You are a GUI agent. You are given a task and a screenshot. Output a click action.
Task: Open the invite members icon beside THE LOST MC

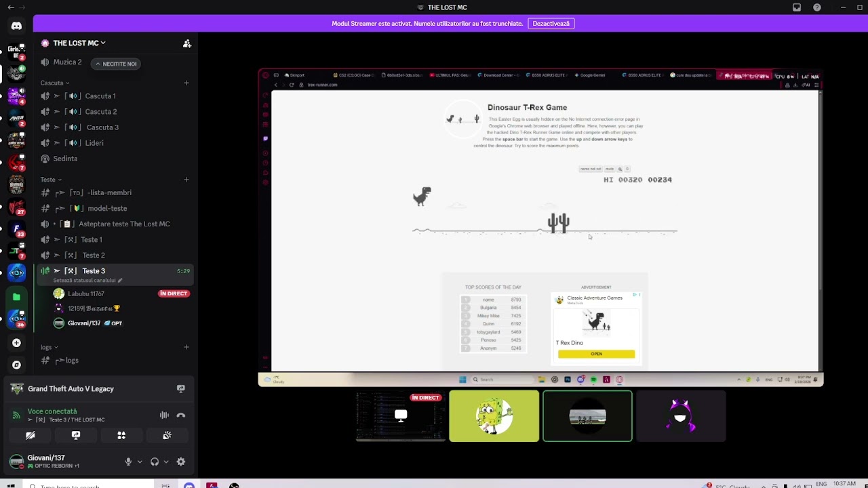187,43
